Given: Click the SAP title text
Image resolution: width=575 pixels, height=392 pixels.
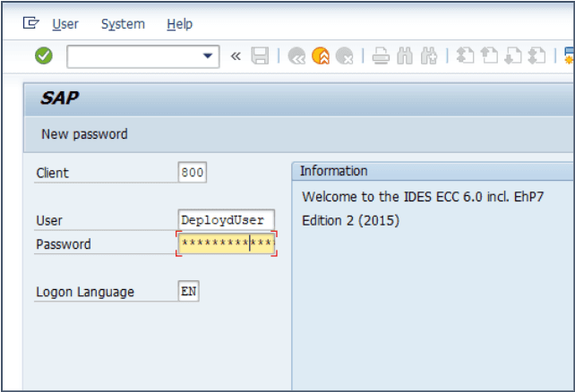Looking at the screenshot, I should 60,98.
